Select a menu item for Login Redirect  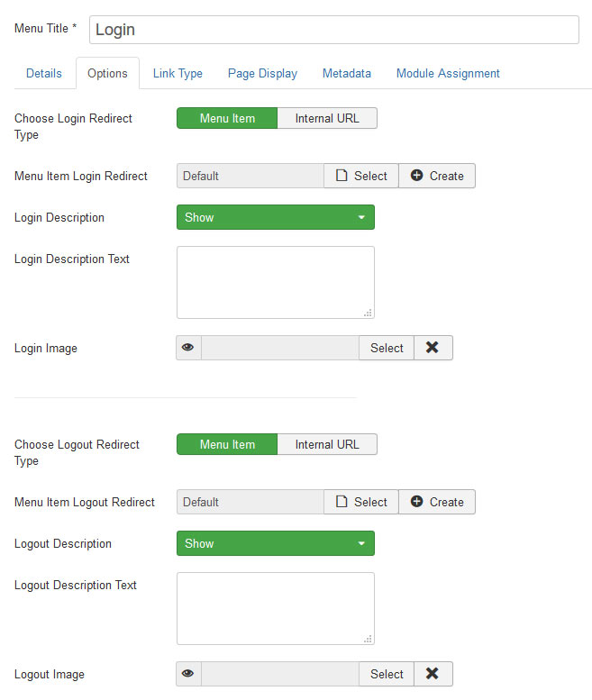tap(361, 176)
